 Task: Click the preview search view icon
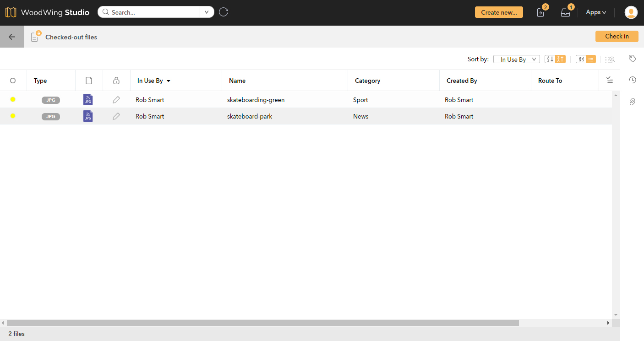(610, 60)
